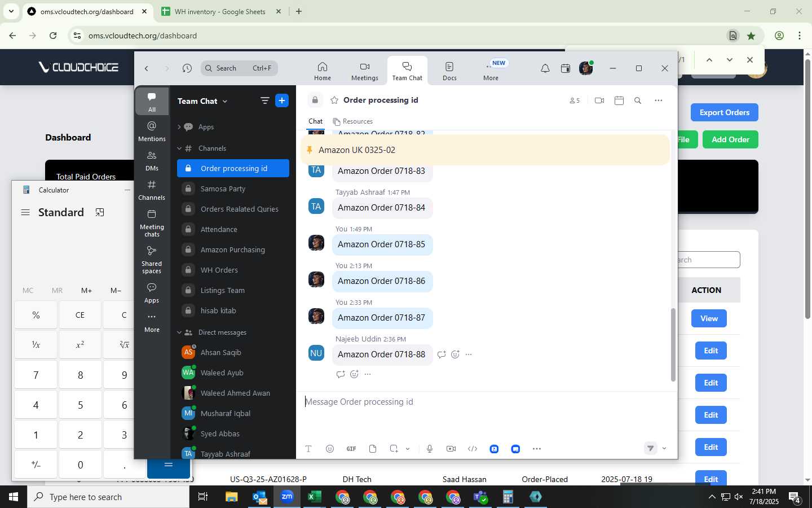This screenshot has height=508, width=812.
Task: Click the Calculator CE button
Action: pyautogui.click(x=80, y=315)
